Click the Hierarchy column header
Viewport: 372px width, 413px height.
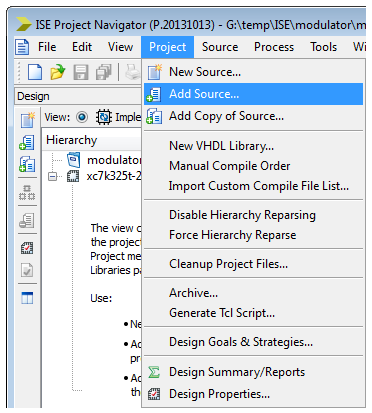pos(92,140)
